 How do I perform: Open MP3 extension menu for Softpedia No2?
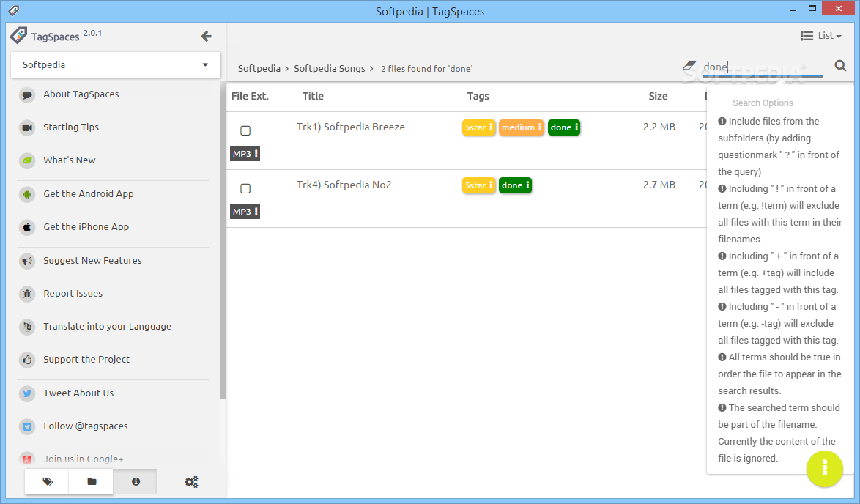pos(245,212)
